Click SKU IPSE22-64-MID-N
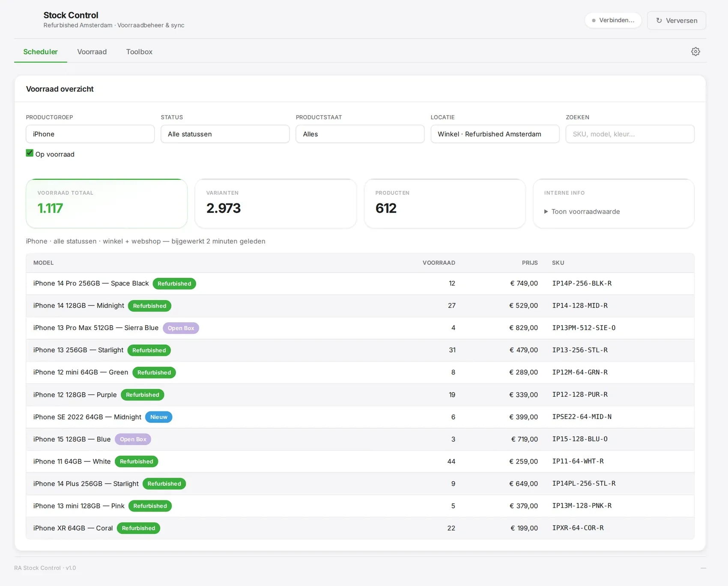Screen dimensions: 728x586 coord(582,417)
